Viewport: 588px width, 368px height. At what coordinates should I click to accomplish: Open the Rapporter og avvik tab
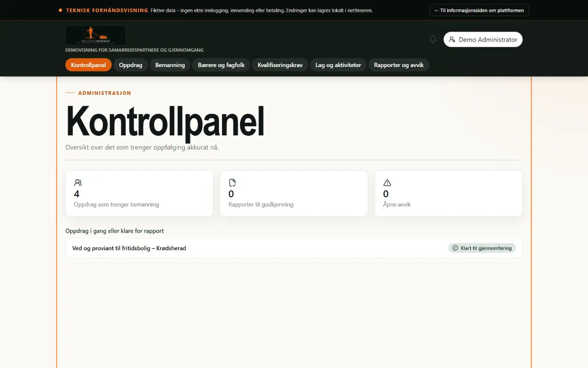pyautogui.click(x=399, y=65)
